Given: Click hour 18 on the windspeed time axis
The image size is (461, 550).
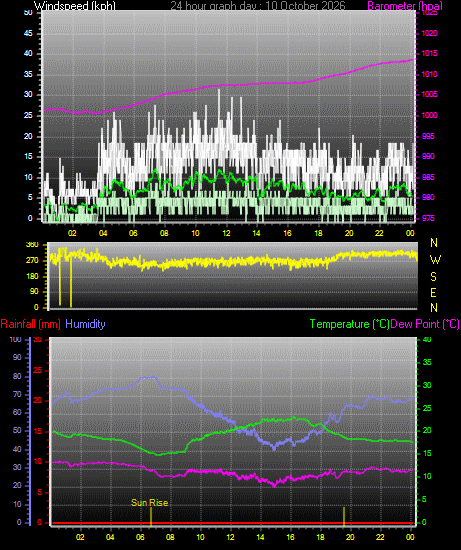Looking at the screenshot, I should [x=319, y=233].
